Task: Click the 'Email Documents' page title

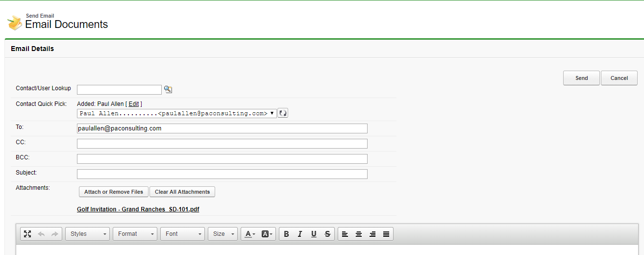Action: tap(67, 25)
